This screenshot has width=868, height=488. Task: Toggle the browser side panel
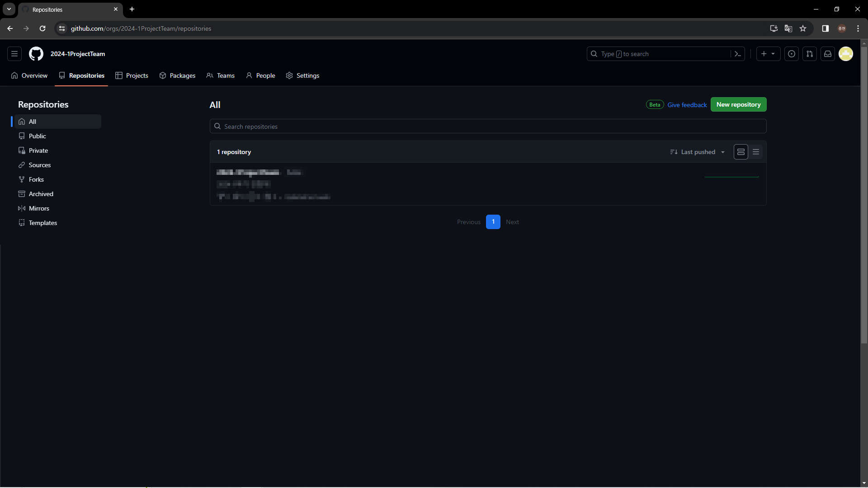pyautogui.click(x=826, y=28)
